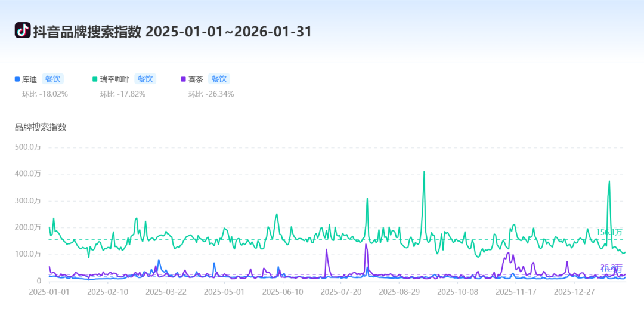This screenshot has width=644, height=327.
Task: Click the 环比 -17.82% value
Action: point(123,94)
